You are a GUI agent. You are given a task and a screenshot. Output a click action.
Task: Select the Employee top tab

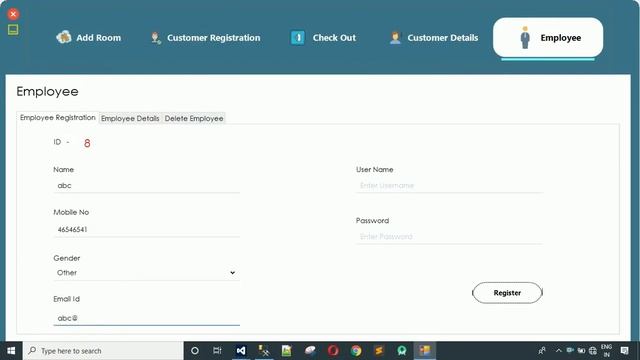tap(548, 38)
